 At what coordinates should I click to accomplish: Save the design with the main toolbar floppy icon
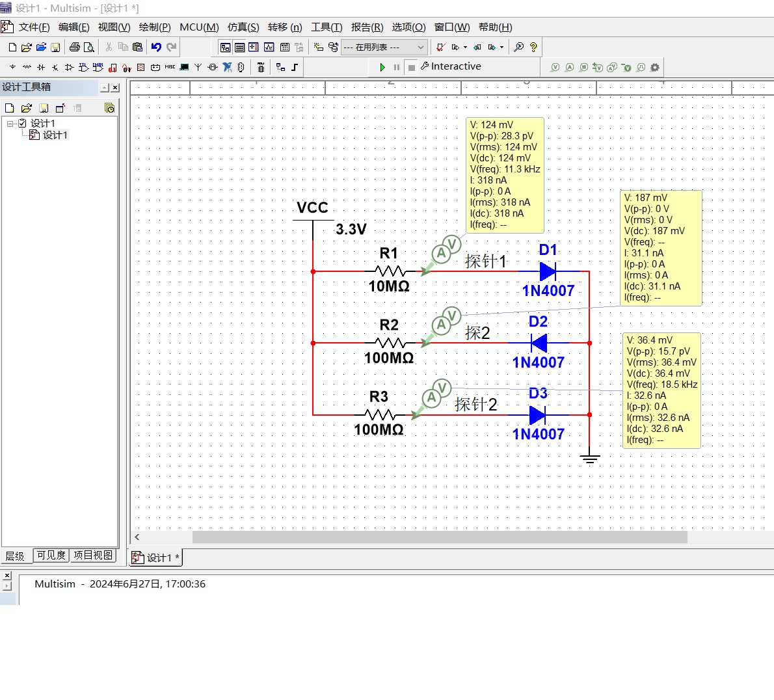coord(56,47)
